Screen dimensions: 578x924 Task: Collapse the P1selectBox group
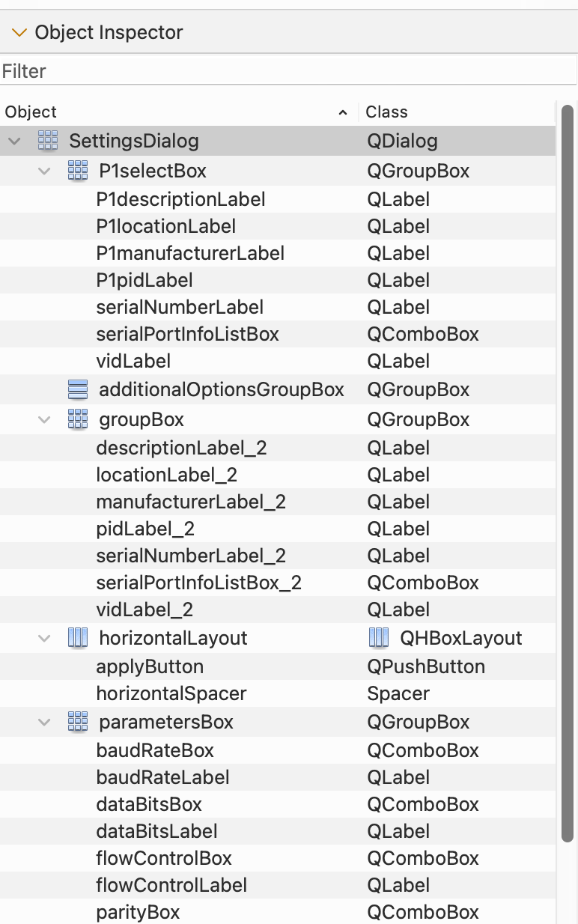pos(43,170)
